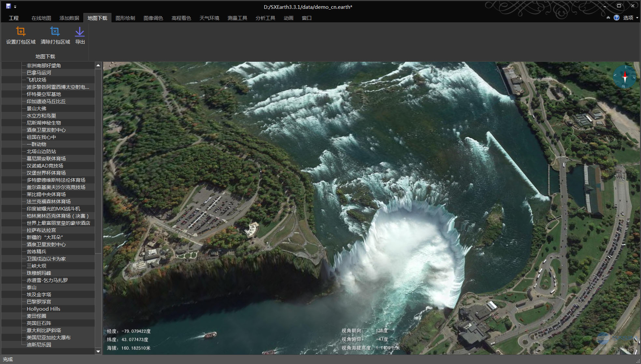
Task: Select 非洲南部好望角 in the list
Action: (44, 65)
